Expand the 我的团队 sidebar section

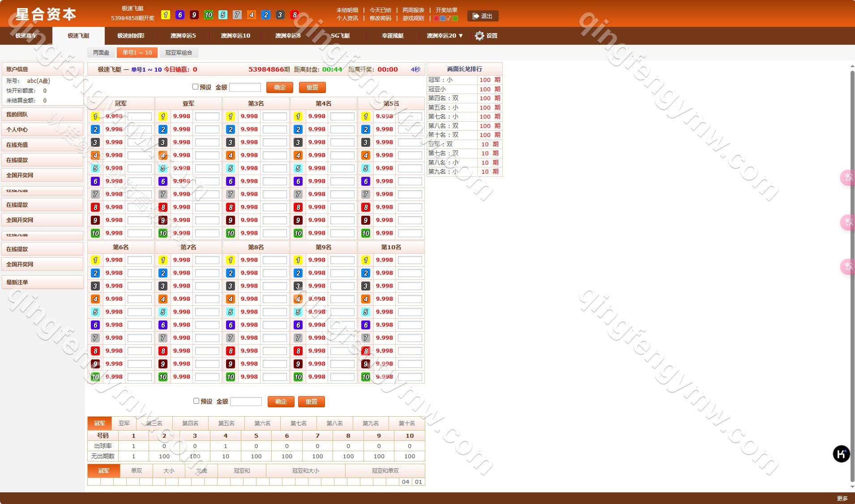(43, 115)
